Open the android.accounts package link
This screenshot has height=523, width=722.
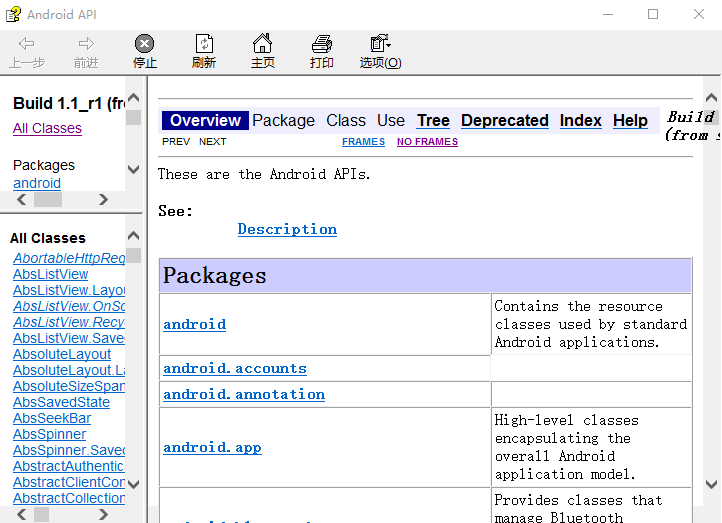(x=235, y=368)
